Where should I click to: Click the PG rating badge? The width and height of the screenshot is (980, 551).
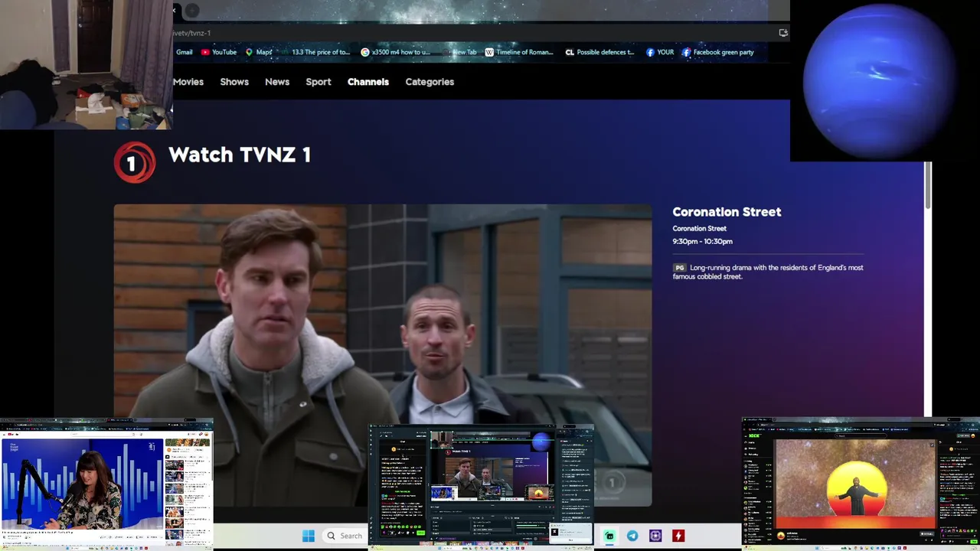(679, 268)
